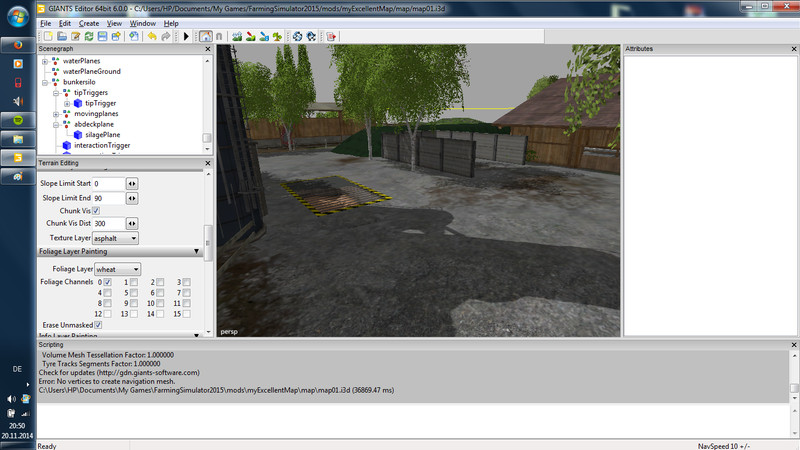Enable Foliage Channel 3 checkbox
The width and height of the screenshot is (800, 450).
pos(187,282)
